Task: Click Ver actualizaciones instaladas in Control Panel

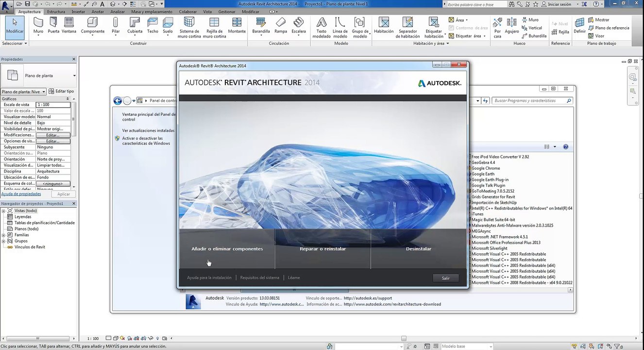Action: 148,130
